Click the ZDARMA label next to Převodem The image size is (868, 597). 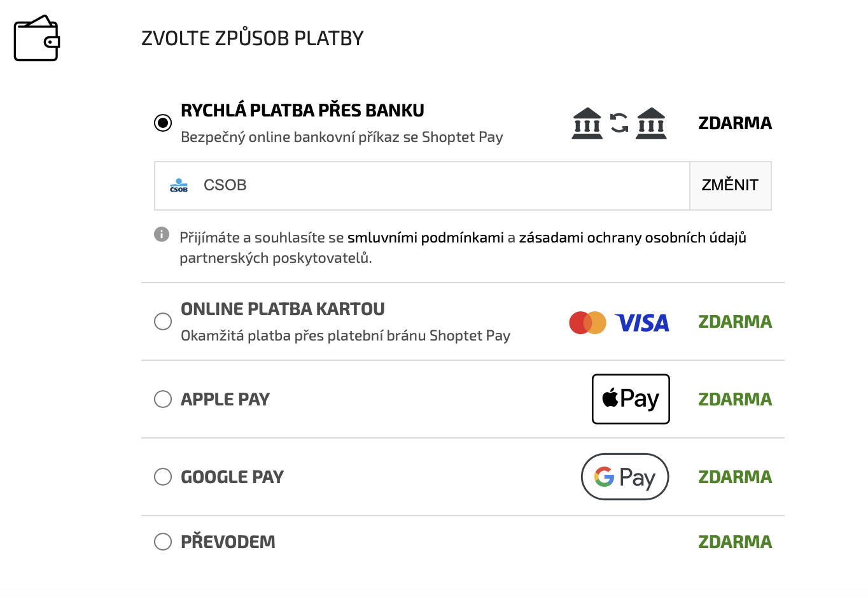coord(735,542)
